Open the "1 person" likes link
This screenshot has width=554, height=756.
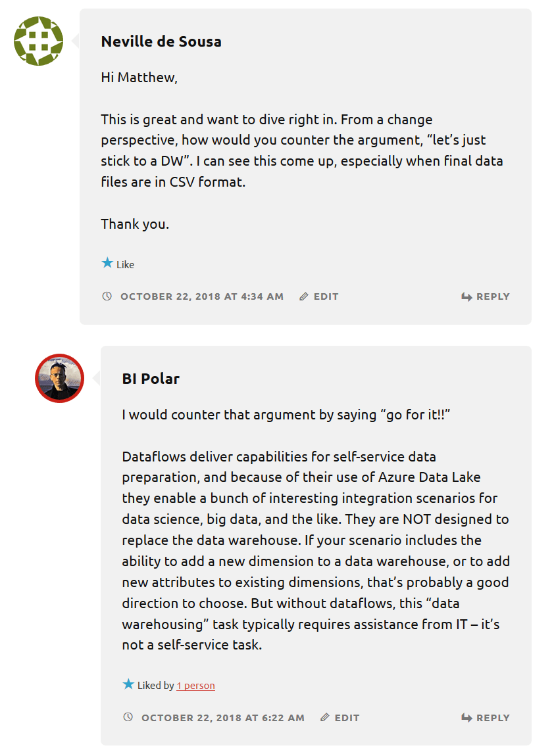pos(195,686)
